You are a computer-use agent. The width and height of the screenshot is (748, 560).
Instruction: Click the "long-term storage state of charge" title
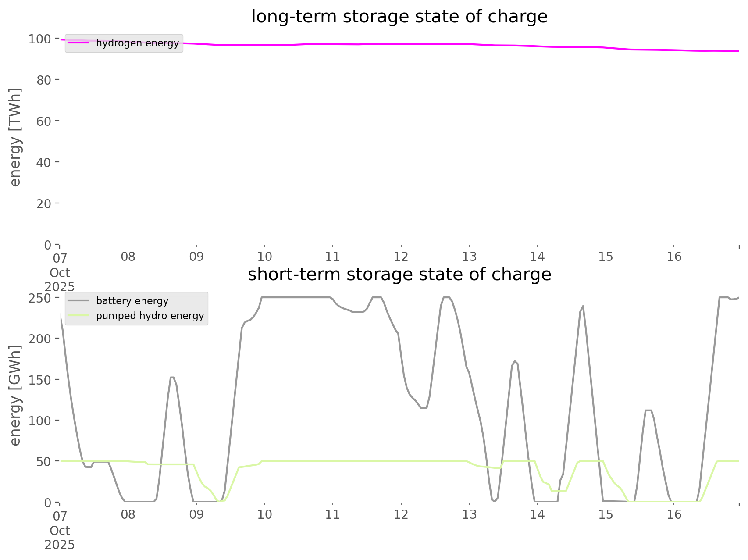399,17
